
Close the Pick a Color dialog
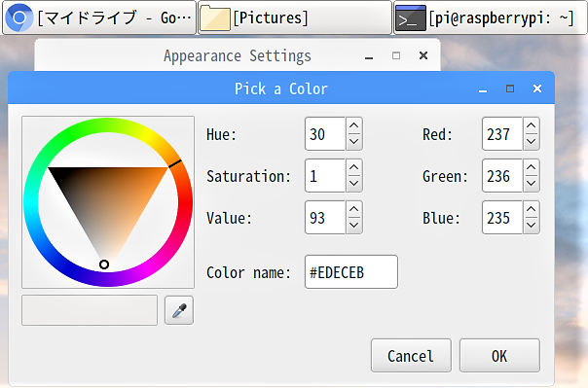pyautogui.click(x=537, y=88)
